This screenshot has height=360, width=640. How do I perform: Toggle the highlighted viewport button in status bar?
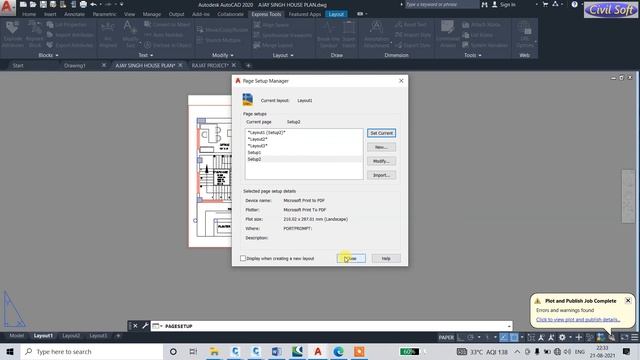point(514,337)
